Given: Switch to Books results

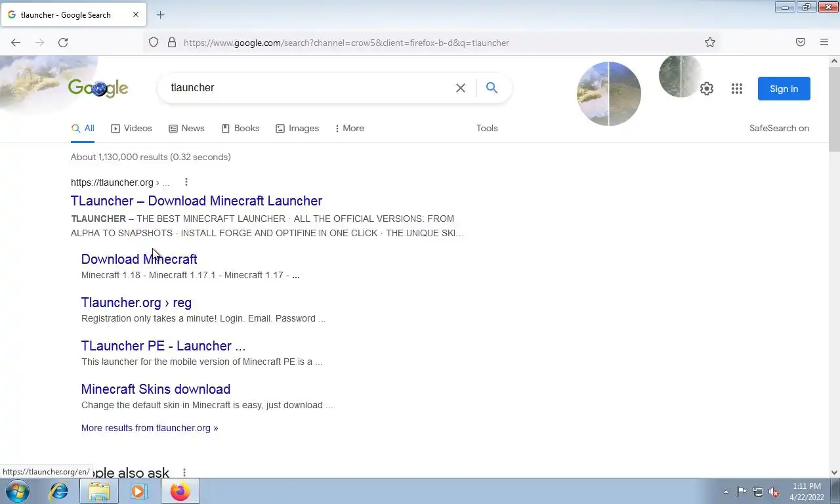Looking at the screenshot, I should pyautogui.click(x=240, y=128).
